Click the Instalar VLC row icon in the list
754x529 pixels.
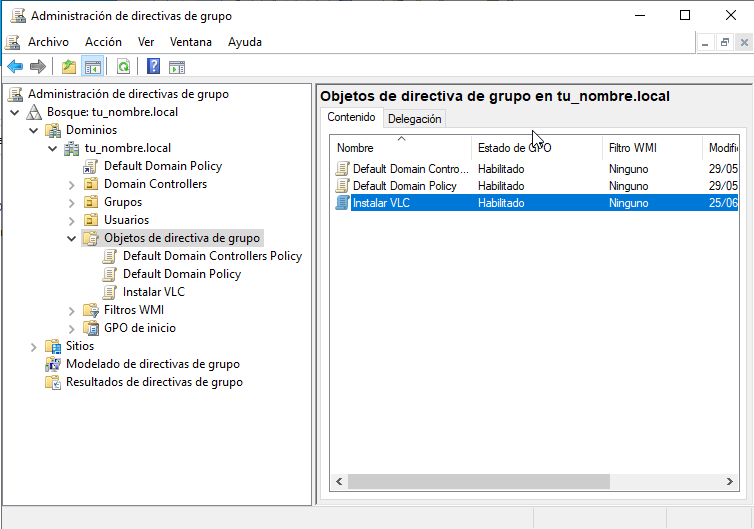[342, 202]
